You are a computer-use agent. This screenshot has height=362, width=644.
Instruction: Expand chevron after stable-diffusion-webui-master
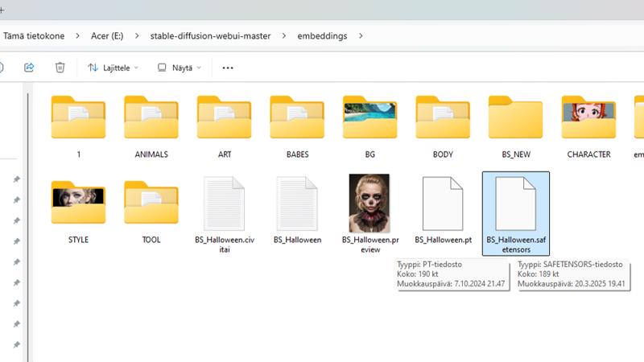click(x=284, y=35)
